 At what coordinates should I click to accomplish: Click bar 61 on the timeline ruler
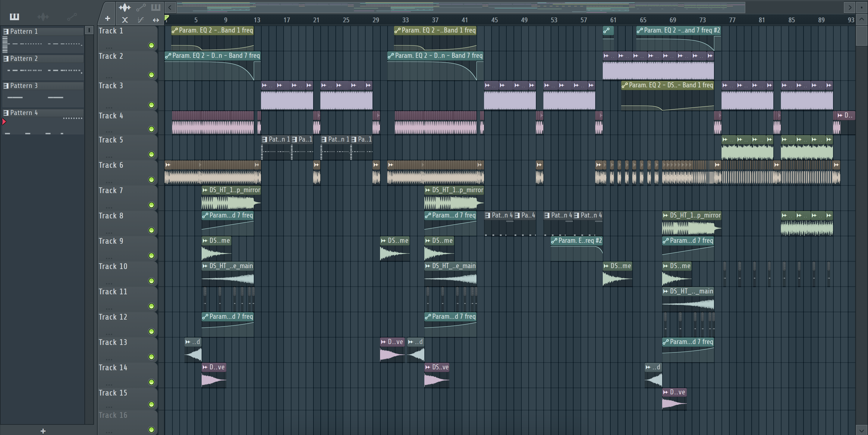coord(613,20)
